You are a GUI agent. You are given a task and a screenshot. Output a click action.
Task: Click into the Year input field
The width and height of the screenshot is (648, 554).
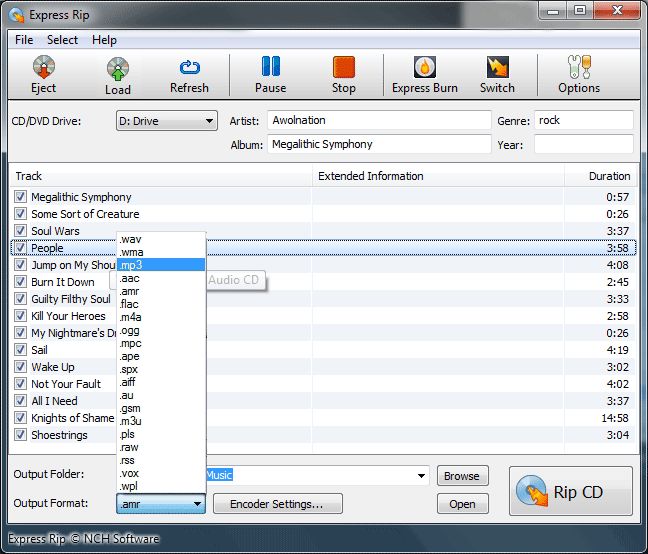(x=583, y=144)
